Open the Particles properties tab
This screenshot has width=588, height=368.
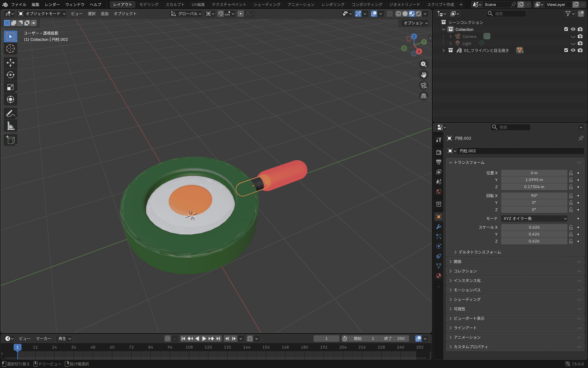(439, 236)
